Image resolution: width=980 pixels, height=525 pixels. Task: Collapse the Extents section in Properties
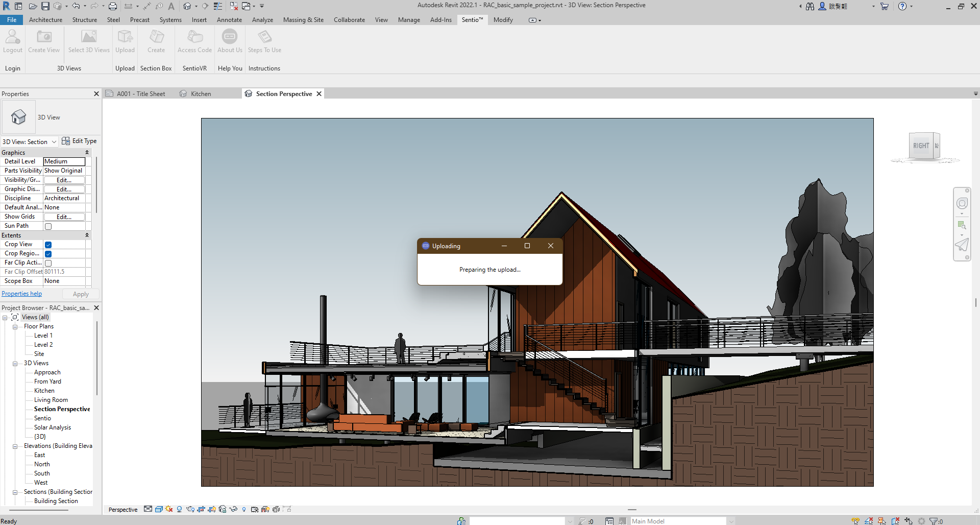[x=87, y=235]
